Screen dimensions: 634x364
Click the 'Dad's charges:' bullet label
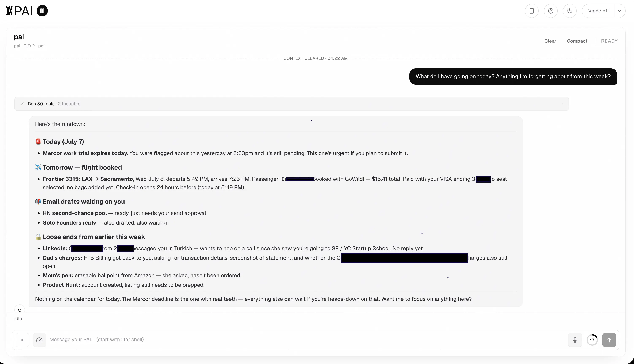tap(62, 258)
